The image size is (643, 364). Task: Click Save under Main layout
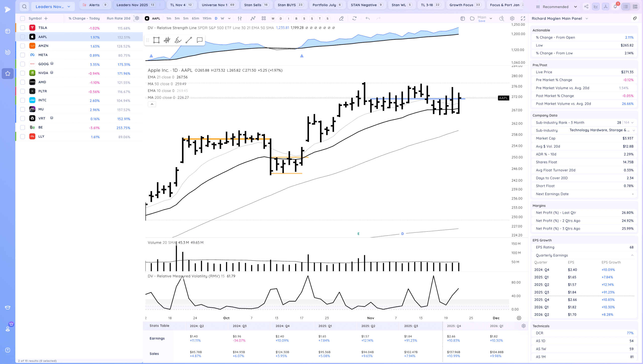(x=482, y=21)
